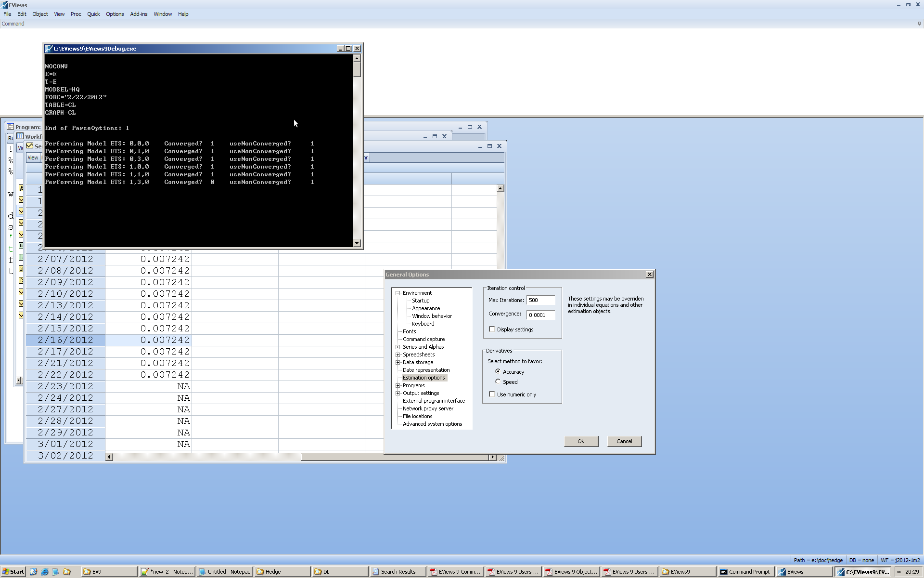The image size is (924, 578).
Task: Click series window horizontal scrollbar thumb
Action: pos(395,457)
